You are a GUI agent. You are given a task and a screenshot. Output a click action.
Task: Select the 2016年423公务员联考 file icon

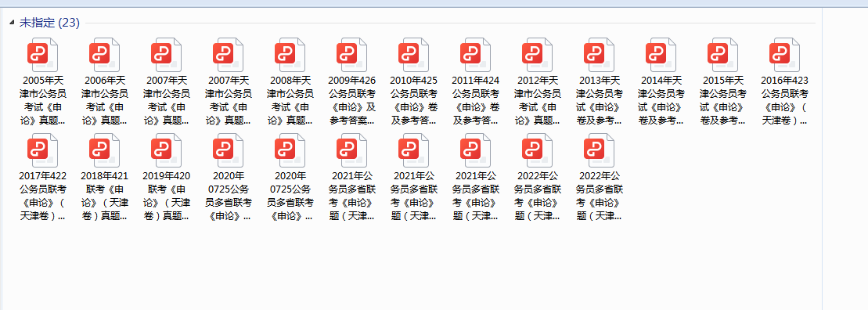pyautogui.click(x=784, y=54)
